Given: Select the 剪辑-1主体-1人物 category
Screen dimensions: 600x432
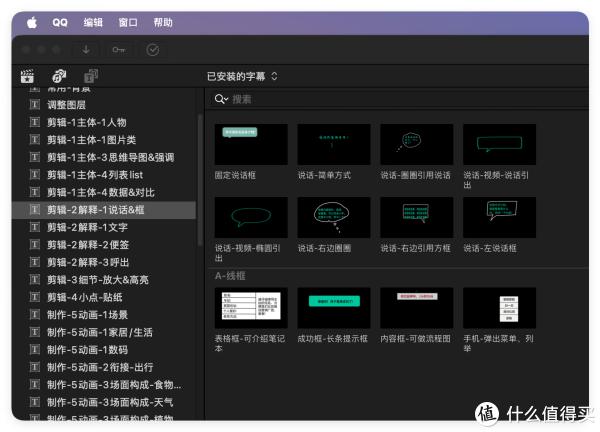Looking at the screenshot, I should tap(104, 122).
